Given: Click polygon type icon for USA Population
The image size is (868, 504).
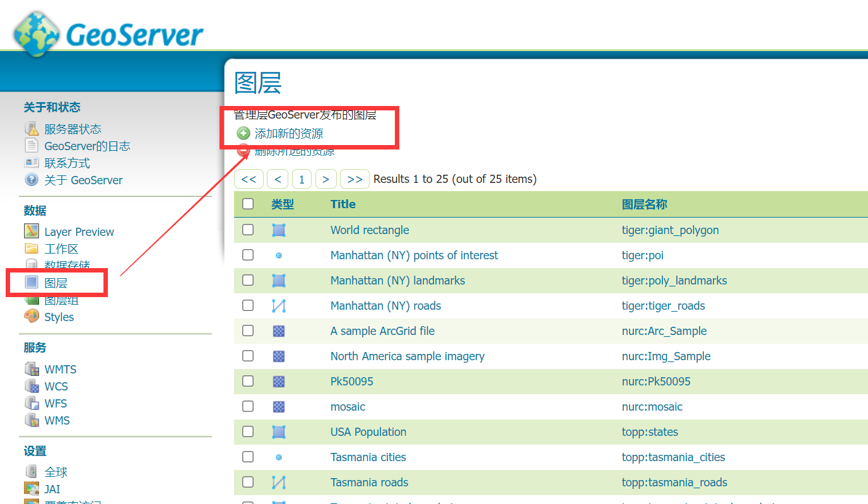Looking at the screenshot, I should (279, 432).
